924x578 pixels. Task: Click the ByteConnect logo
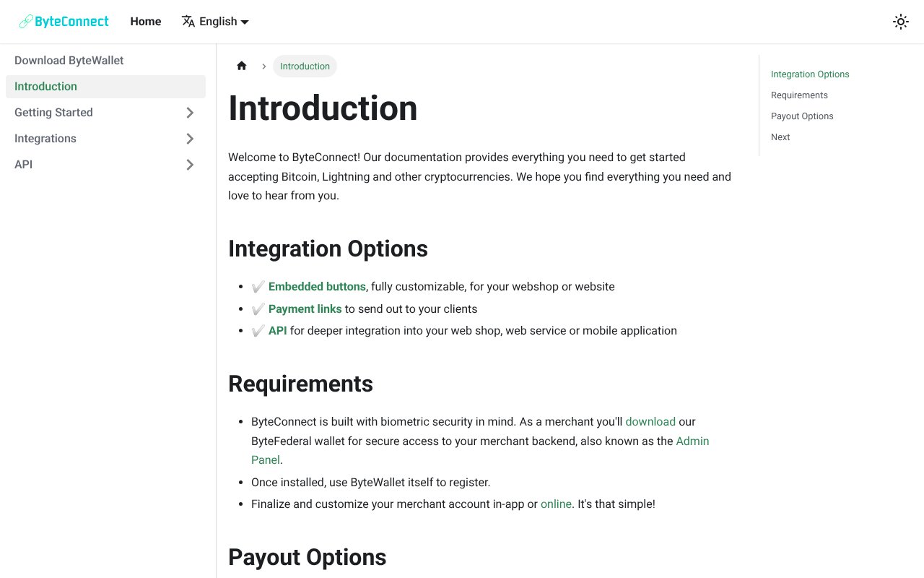click(x=64, y=21)
